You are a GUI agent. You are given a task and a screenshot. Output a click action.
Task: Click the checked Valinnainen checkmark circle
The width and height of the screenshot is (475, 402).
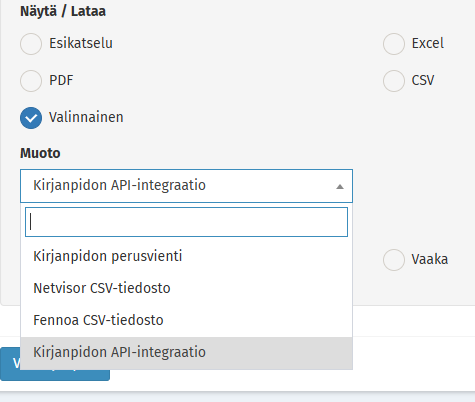point(31,118)
